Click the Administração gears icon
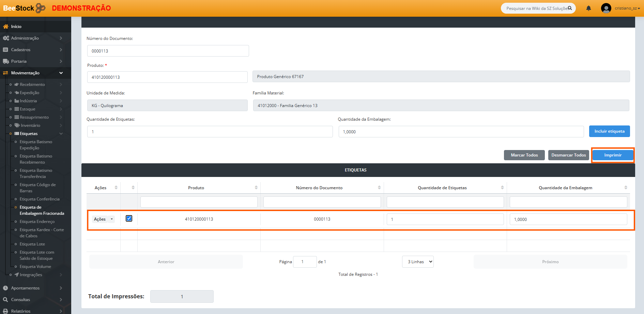 [x=6, y=38]
